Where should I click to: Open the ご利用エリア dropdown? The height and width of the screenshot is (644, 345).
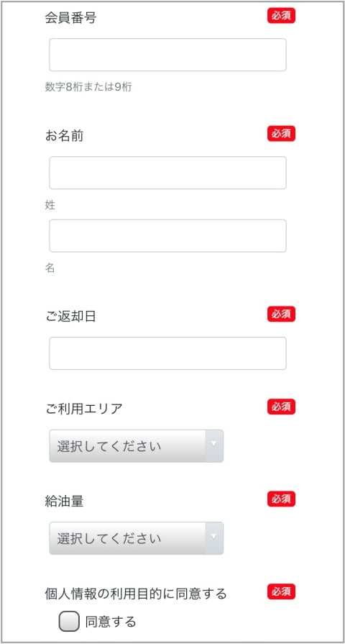tap(136, 446)
